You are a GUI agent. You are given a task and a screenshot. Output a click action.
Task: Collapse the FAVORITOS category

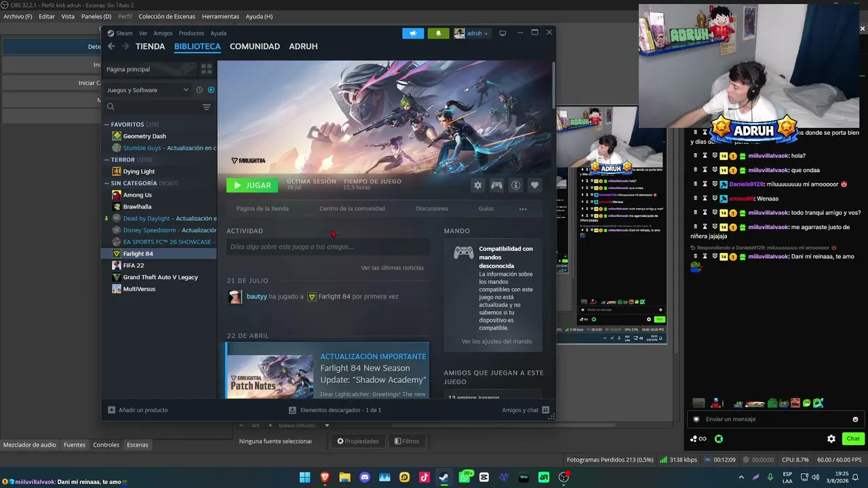106,125
